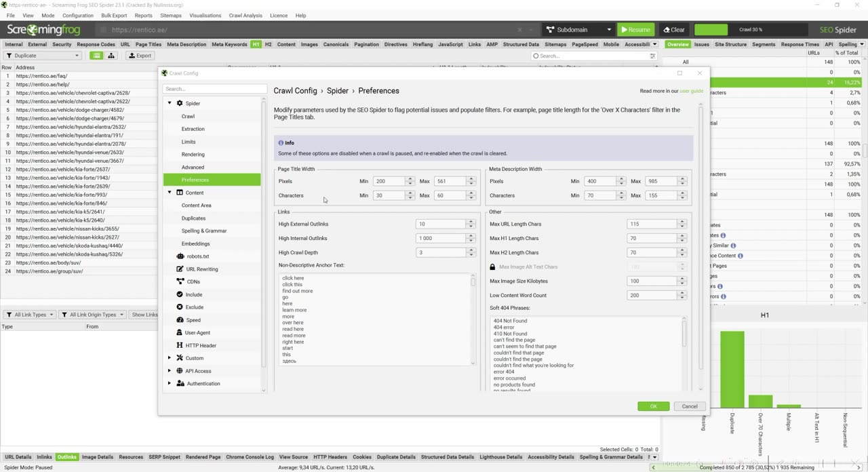Expand the Authentication section arrow

pos(170,383)
